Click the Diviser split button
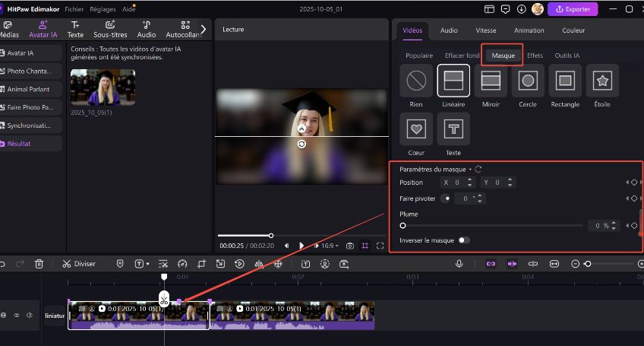Screen dimensions: 644x346 click(79, 264)
